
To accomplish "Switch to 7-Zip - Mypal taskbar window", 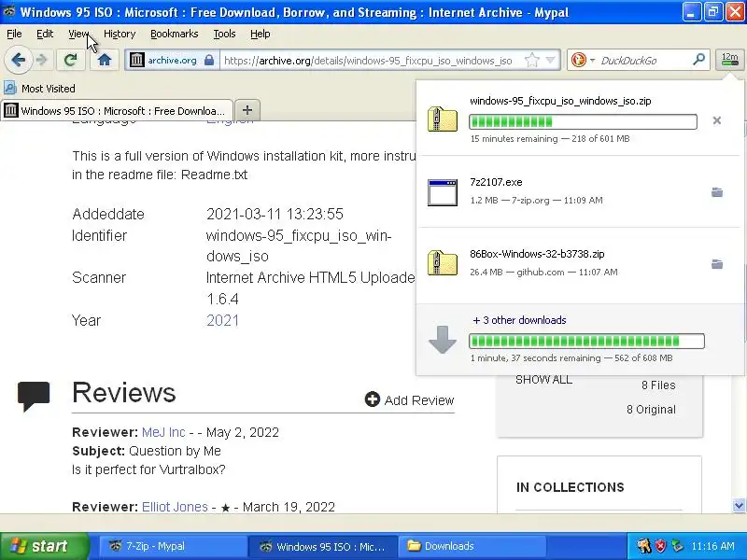I will pos(173,546).
